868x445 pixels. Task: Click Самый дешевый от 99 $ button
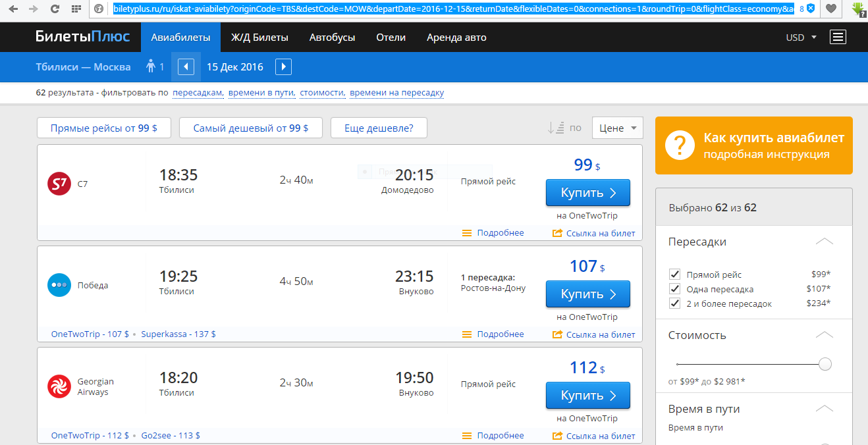pos(251,128)
